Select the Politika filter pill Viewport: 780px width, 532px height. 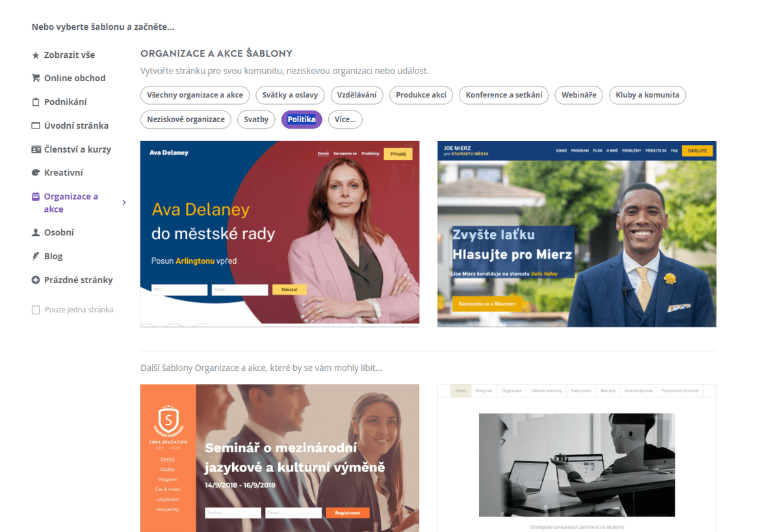click(x=302, y=120)
